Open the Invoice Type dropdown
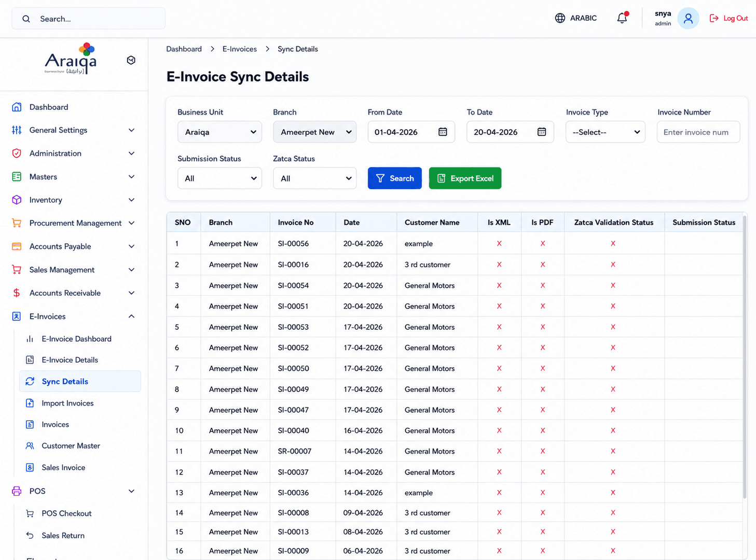The height and width of the screenshot is (560, 756). pos(606,132)
